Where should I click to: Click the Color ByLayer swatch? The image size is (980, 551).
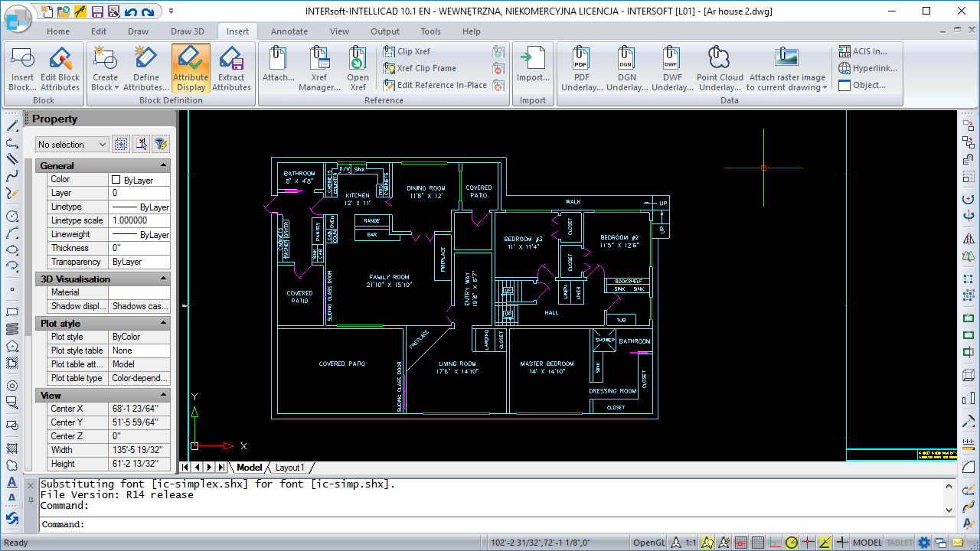click(x=116, y=180)
